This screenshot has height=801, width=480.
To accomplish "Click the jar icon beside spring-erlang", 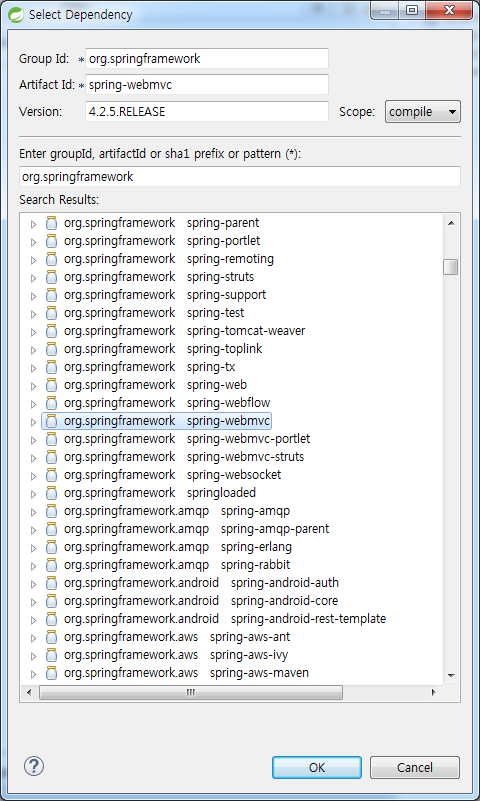I will click(x=51, y=547).
